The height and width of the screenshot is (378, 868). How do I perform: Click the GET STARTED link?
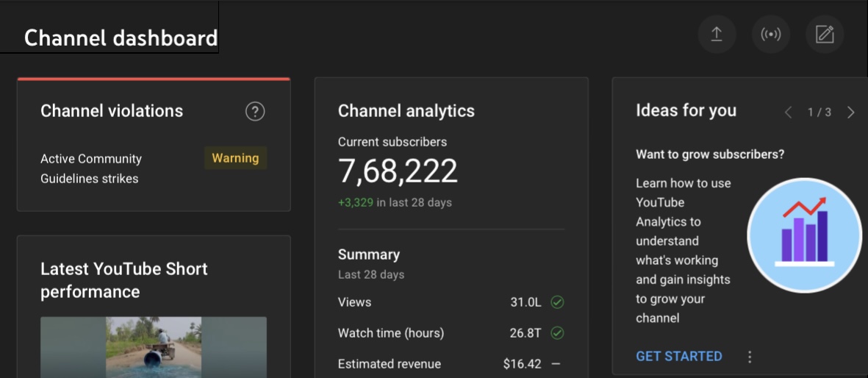pyautogui.click(x=678, y=357)
